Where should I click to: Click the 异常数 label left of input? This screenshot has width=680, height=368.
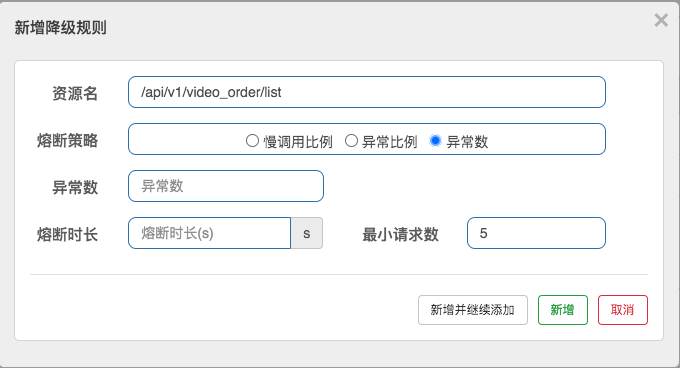point(75,188)
